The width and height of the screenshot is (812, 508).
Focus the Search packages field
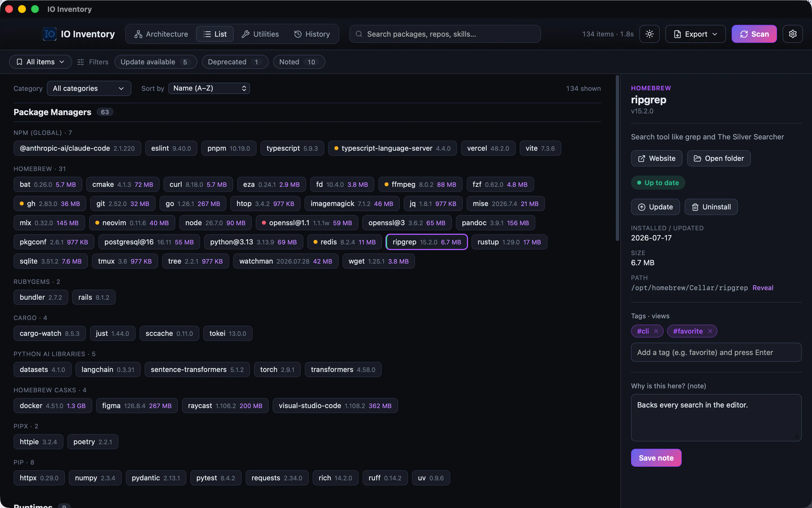445,34
